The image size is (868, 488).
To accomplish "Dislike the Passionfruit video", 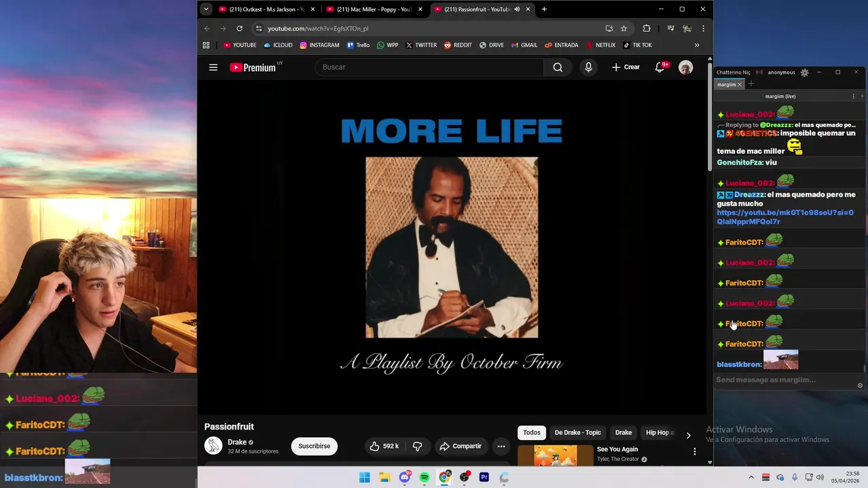I will 417,446.
